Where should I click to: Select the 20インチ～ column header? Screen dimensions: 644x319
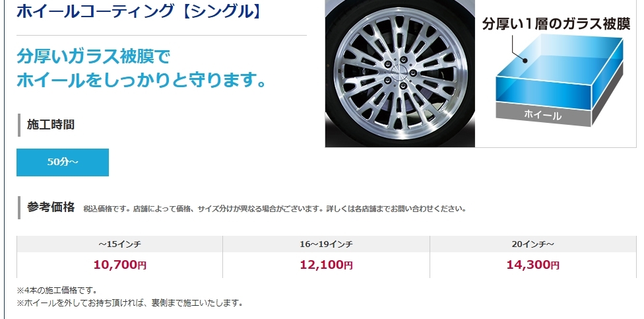point(532,244)
